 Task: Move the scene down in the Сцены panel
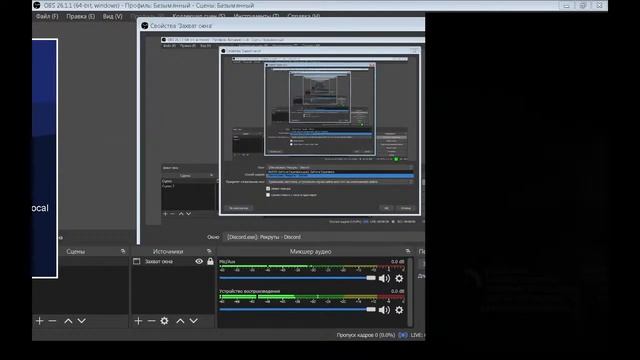[x=82, y=321]
